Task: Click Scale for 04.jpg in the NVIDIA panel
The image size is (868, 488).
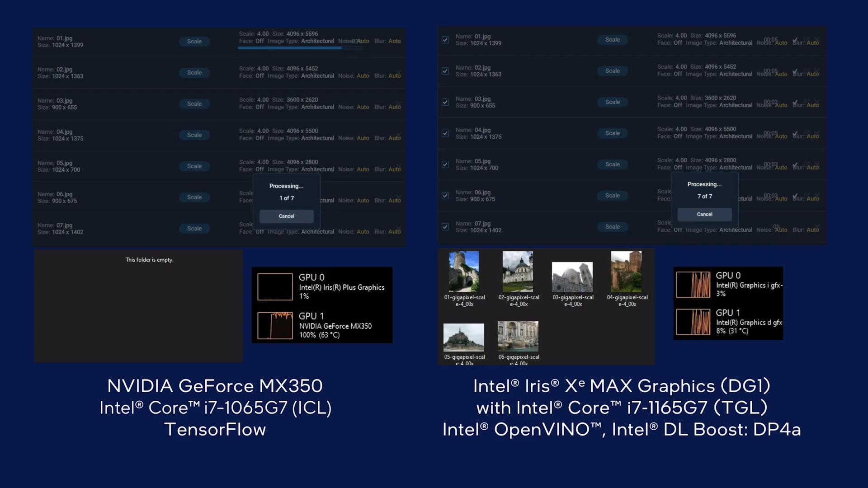Action: pos(194,135)
